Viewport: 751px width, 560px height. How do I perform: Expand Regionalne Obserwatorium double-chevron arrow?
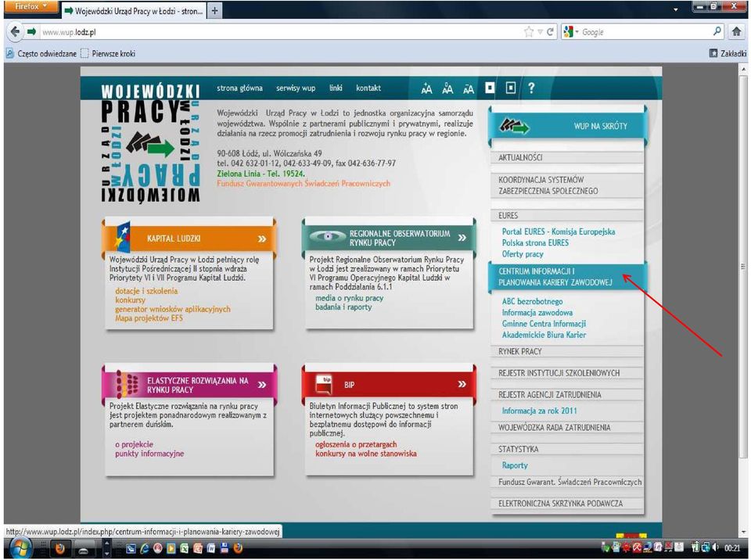[x=462, y=238]
